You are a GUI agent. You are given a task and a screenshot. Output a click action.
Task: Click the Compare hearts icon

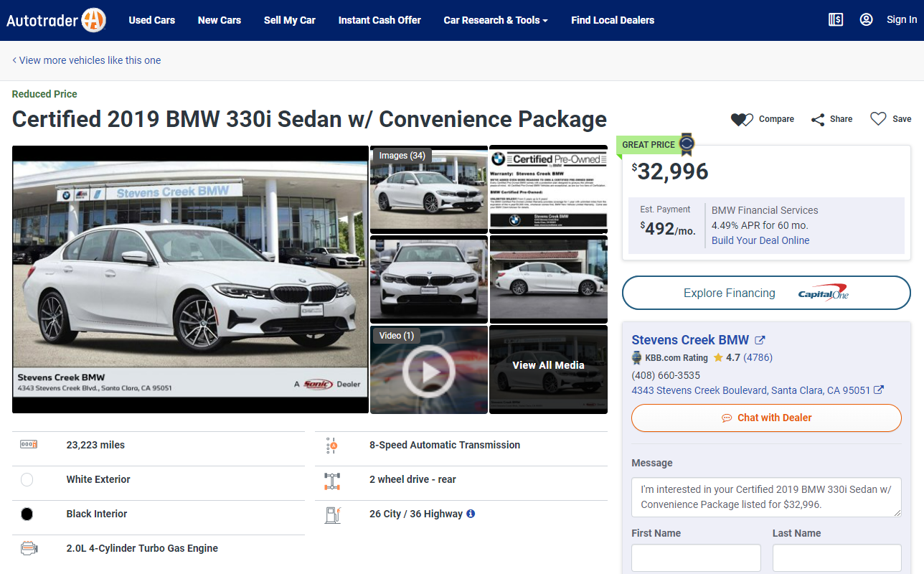(x=742, y=119)
